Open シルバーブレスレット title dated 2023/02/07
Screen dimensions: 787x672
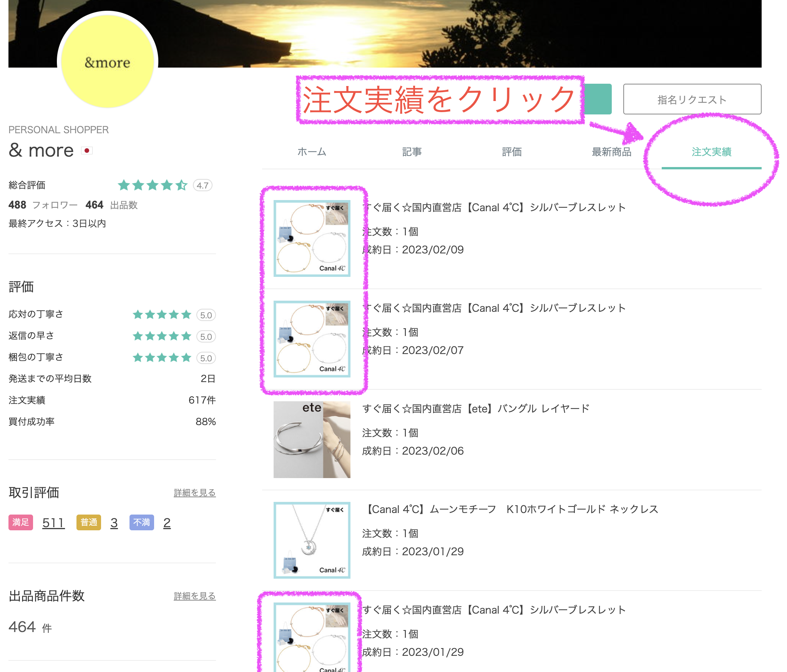[494, 308]
